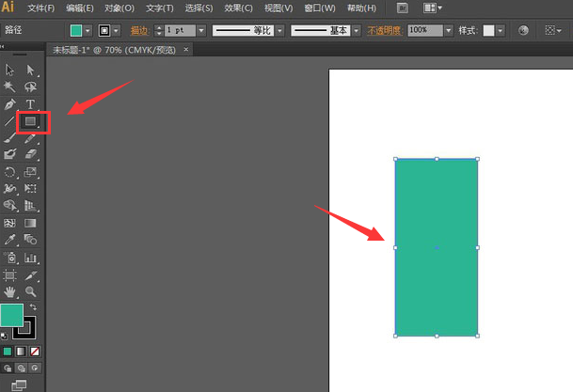Image resolution: width=573 pixels, height=392 pixels.
Task: Activate the Direct Selection tool
Action: pos(30,70)
